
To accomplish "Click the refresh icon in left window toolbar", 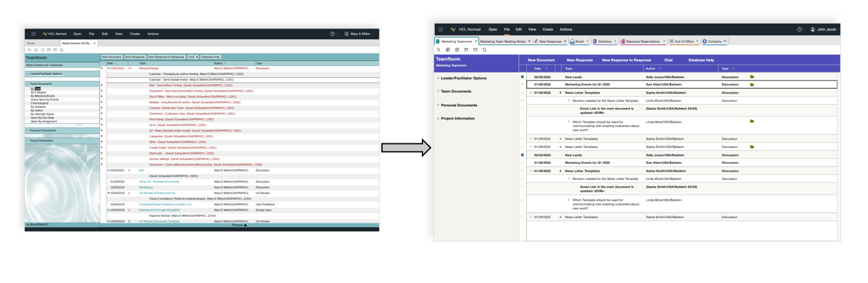I will (x=61, y=50).
